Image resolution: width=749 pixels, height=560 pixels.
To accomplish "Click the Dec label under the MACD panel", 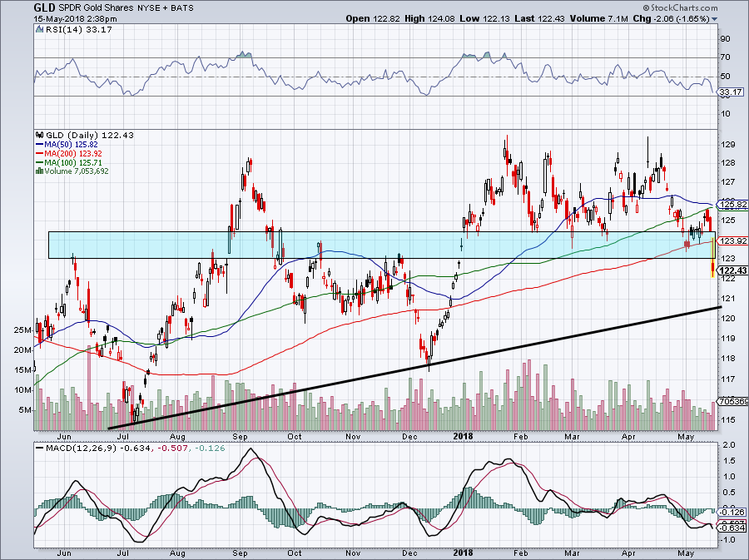I will click(x=409, y=553).
